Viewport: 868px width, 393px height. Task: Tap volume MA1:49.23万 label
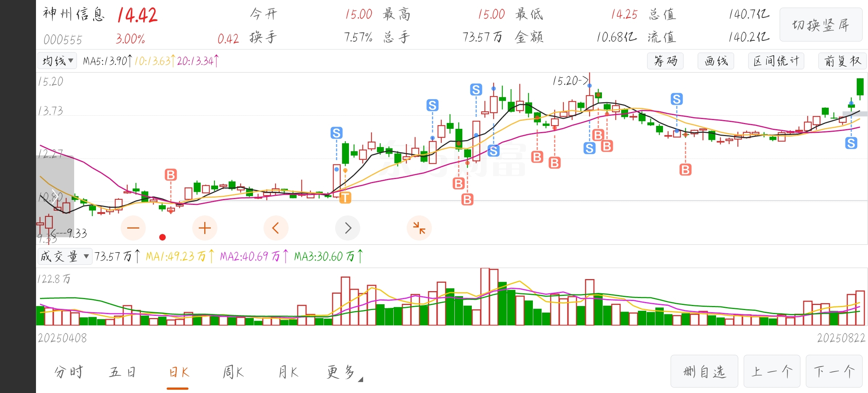coord(180,256)
